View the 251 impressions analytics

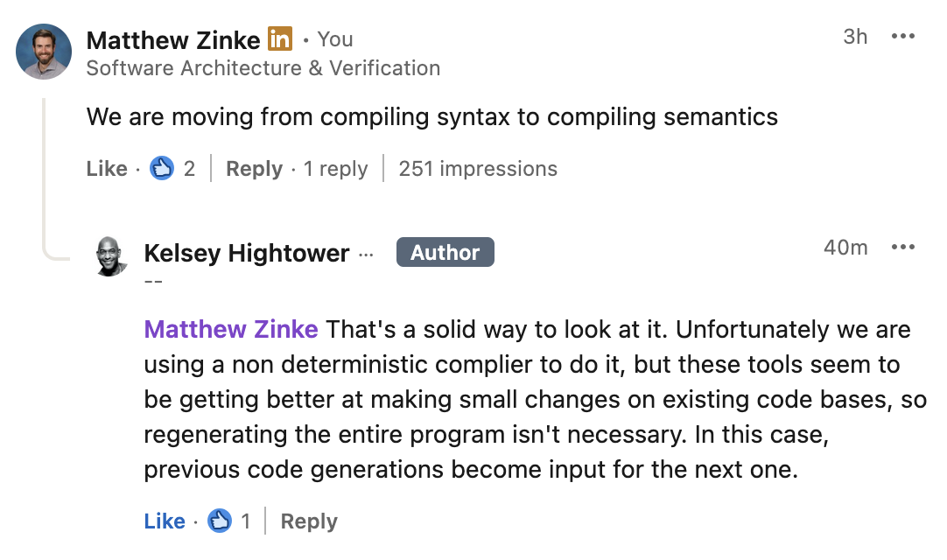click(x=477, y=168)
